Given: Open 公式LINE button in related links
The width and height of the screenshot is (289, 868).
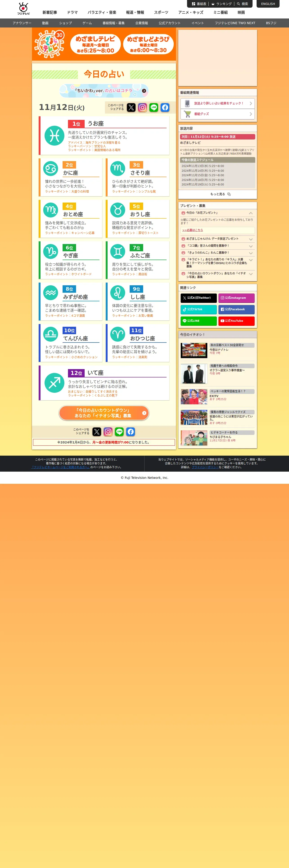Looking at the screenshot, I should click(x=199, y=321).
